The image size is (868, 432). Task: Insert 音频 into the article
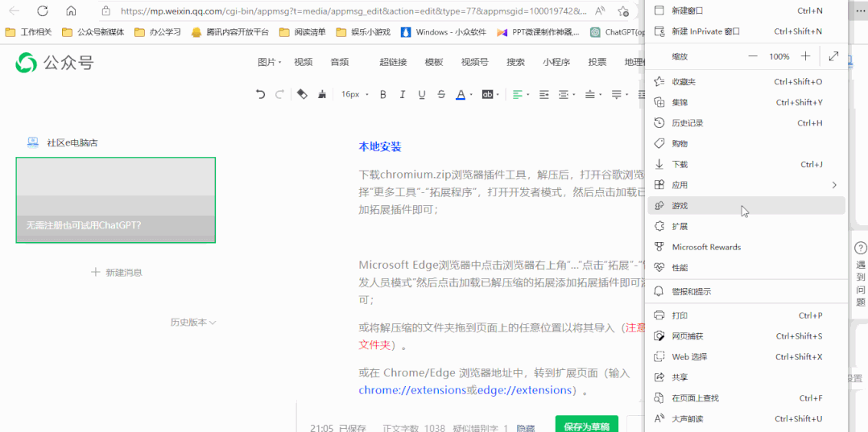click(x=339, y=62)
